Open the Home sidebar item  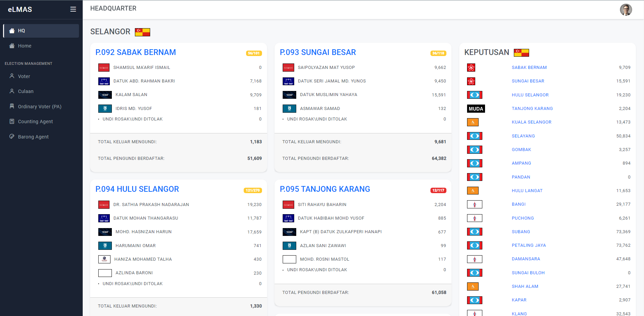(24, 46)
